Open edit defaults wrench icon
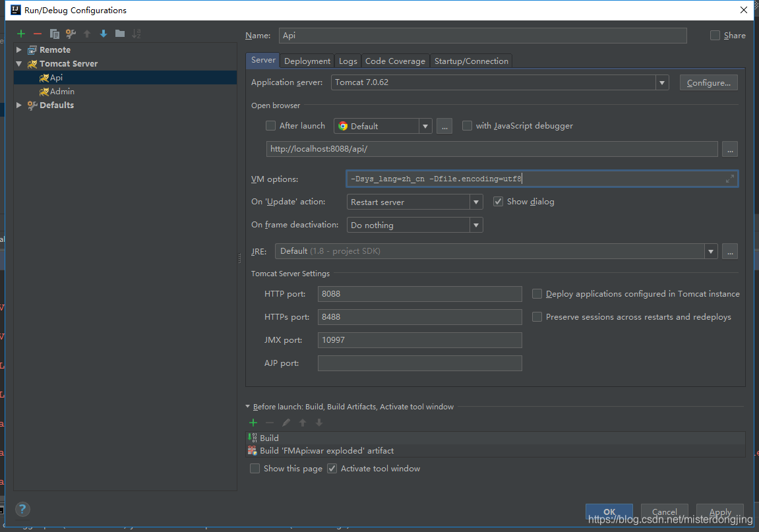This screenshot has width=759, height=532. tap(71, 34)
